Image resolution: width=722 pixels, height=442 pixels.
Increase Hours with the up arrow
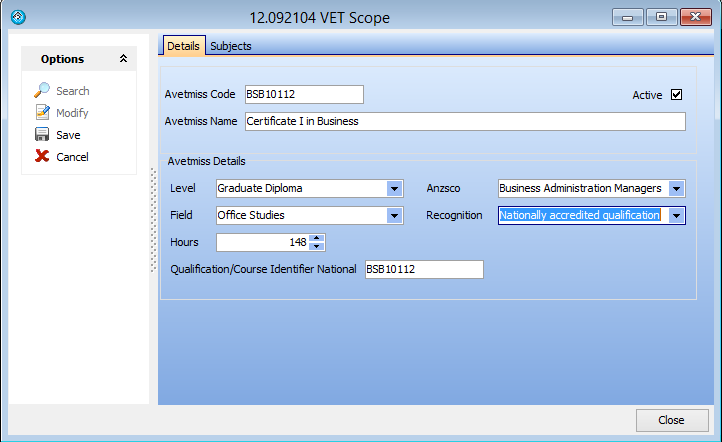pos(317,238)
